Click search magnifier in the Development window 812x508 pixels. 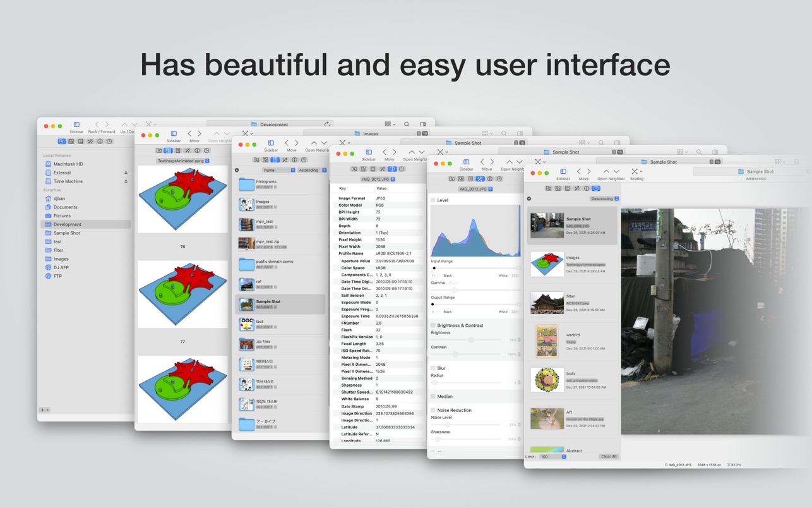[x=407, y=124]
